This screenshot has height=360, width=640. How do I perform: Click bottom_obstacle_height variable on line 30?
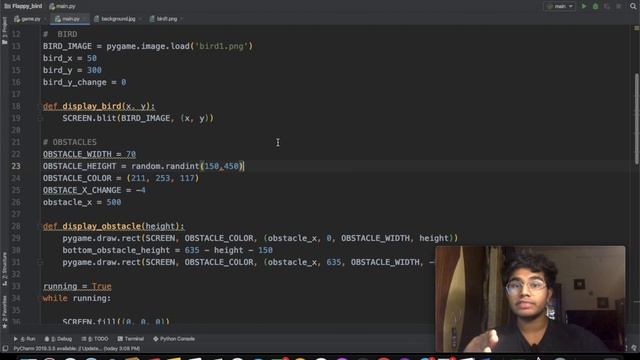pos(116,250)
